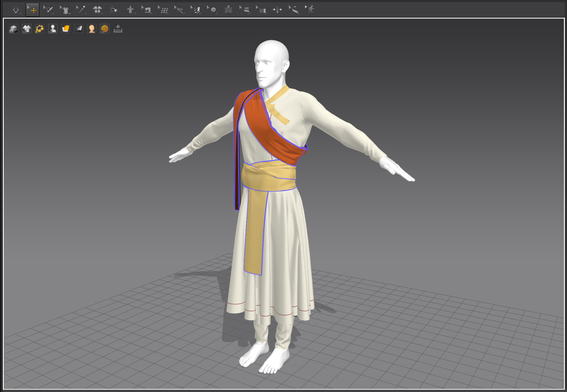
Task: Open the cube-with-arrow arrangement tool
Action: tap(114, 10)
